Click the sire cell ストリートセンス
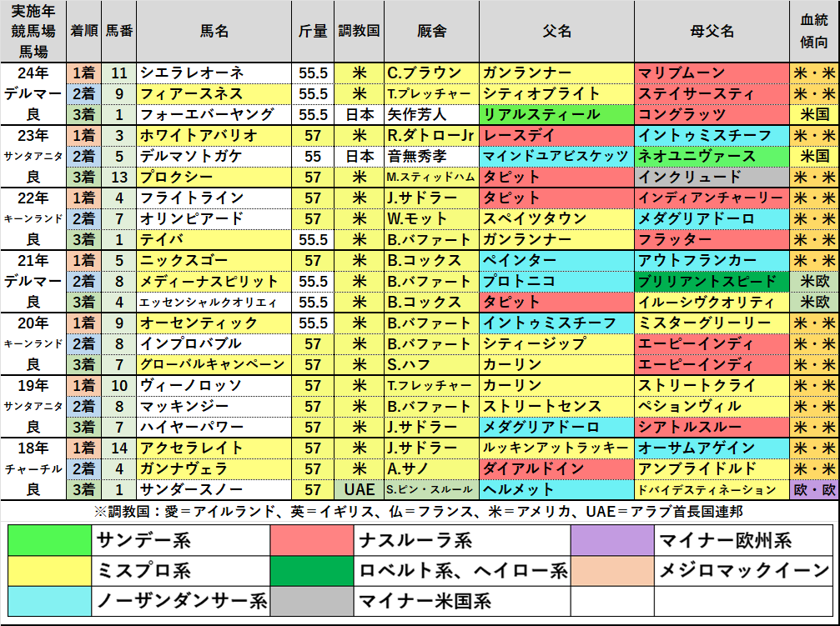840x626 pixels. click(556, 407)
